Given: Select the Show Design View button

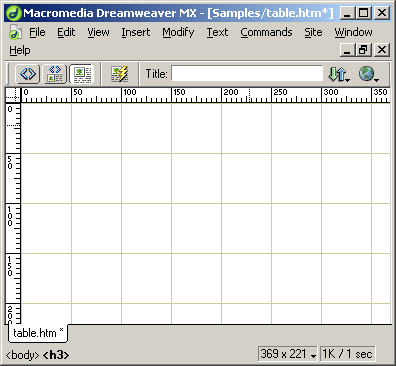Looking at the screenshot, I should (x=82, y=74).
